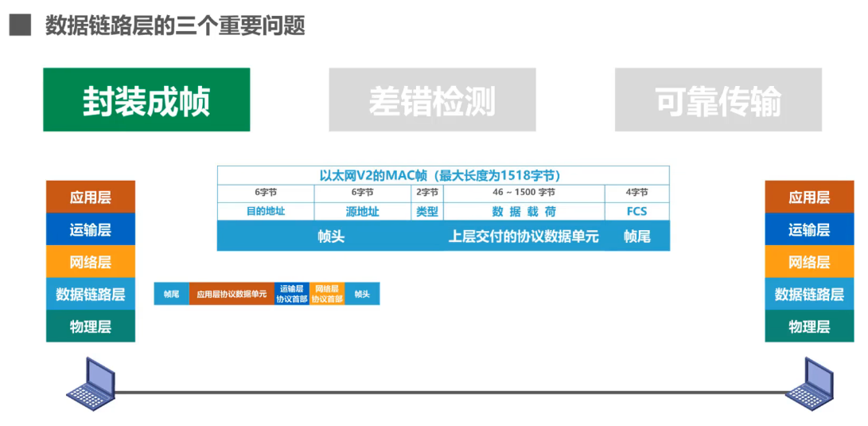Click 网络层 in the left protocol stack
This screenshot has width=868, height=426.
90,262
